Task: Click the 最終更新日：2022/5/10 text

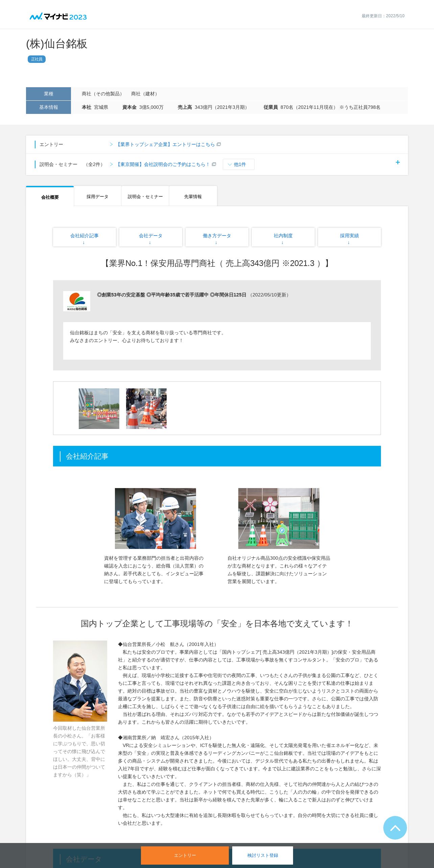Action: [383, 16]
